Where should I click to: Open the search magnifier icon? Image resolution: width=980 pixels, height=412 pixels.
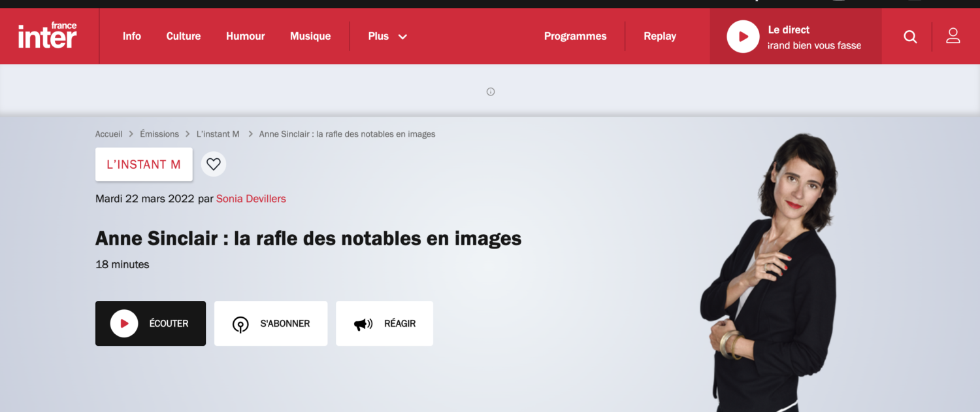911,37
